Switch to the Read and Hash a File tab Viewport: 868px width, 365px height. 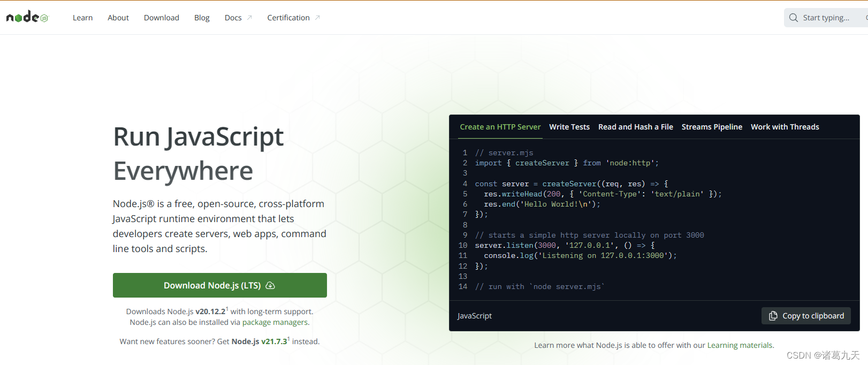point(636,127)
